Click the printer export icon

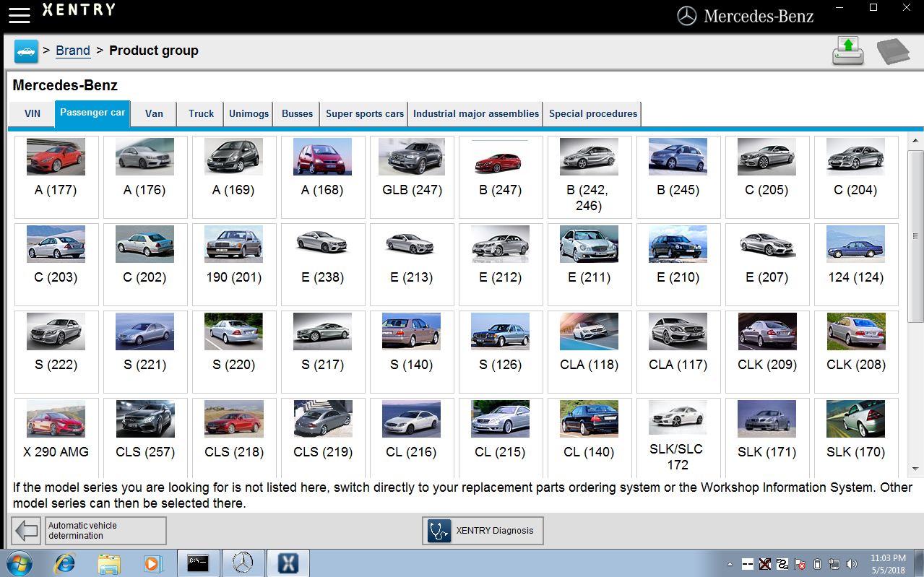848,51
